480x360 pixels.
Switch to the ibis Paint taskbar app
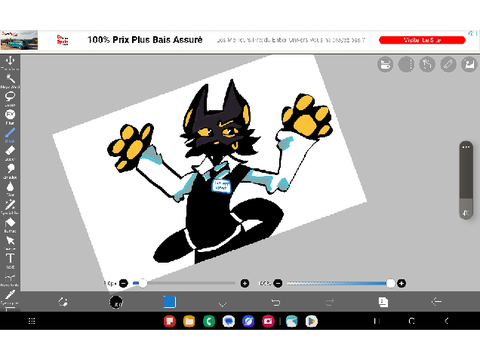pos(292,321)
